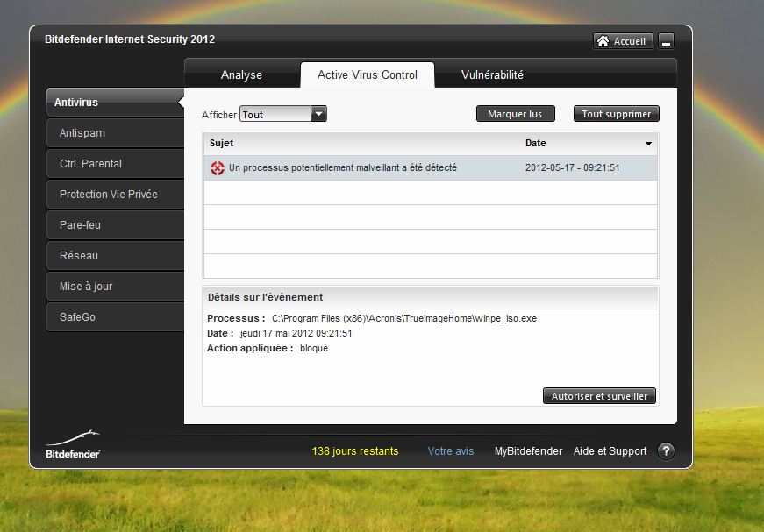Open the Votre avis link
The image size is (764, 532).
(451, 451)
